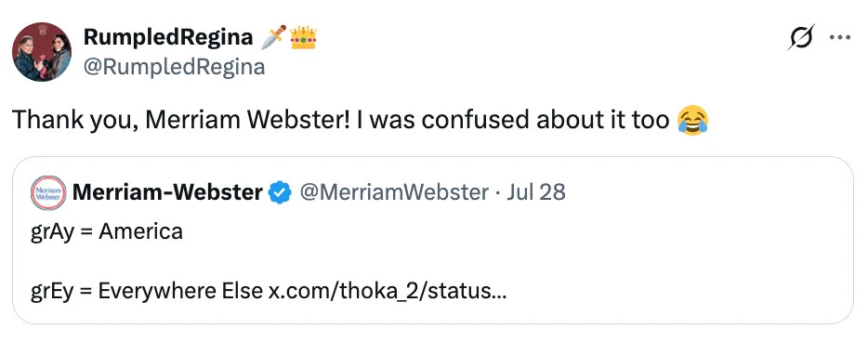The height and width of the screenshot is (342, 868).
Task: Click the crown emoji beside RumpledRegina
Action: 303,37
